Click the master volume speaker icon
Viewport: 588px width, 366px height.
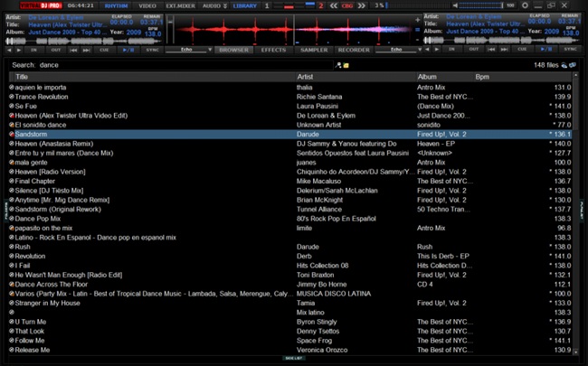click(455, 5)
